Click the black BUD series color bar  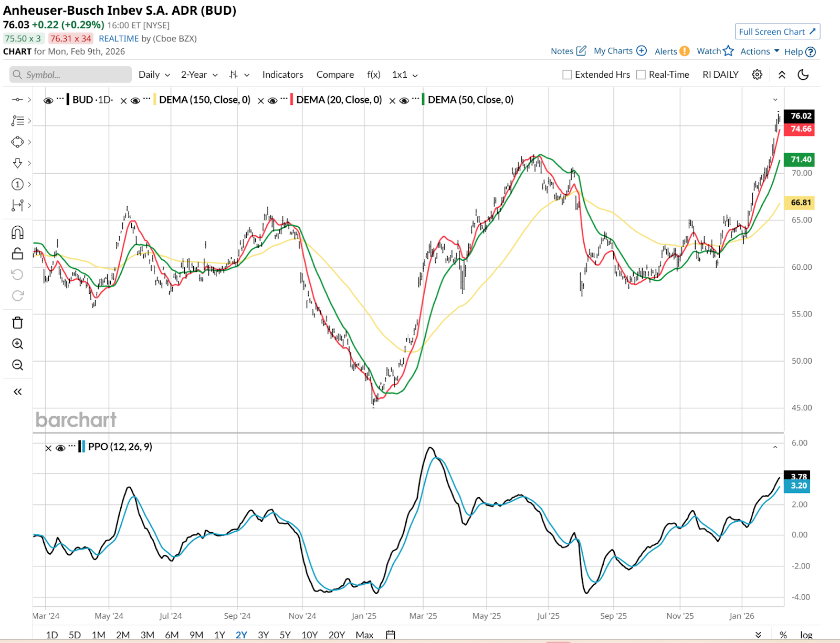pyautogui.click(x=68, y=99)
